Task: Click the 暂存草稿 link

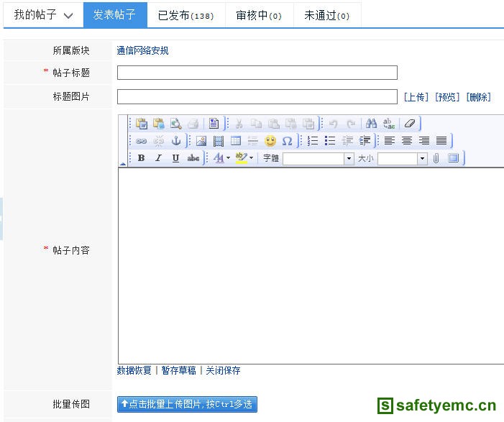Action: click(178, 371)
